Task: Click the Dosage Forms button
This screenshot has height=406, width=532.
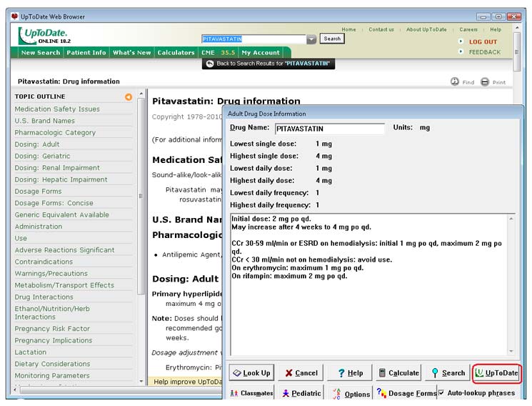Action: point(406,393)
